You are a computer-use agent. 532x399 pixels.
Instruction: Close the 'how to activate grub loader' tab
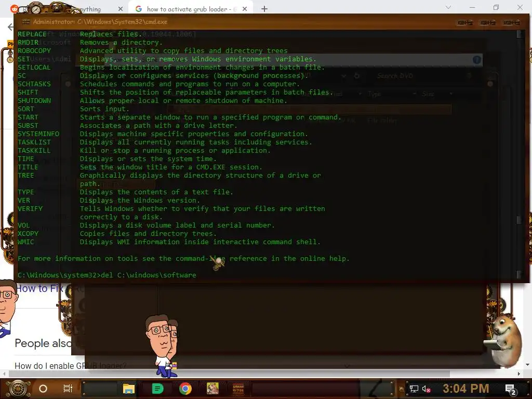click(x=245, y=9)
